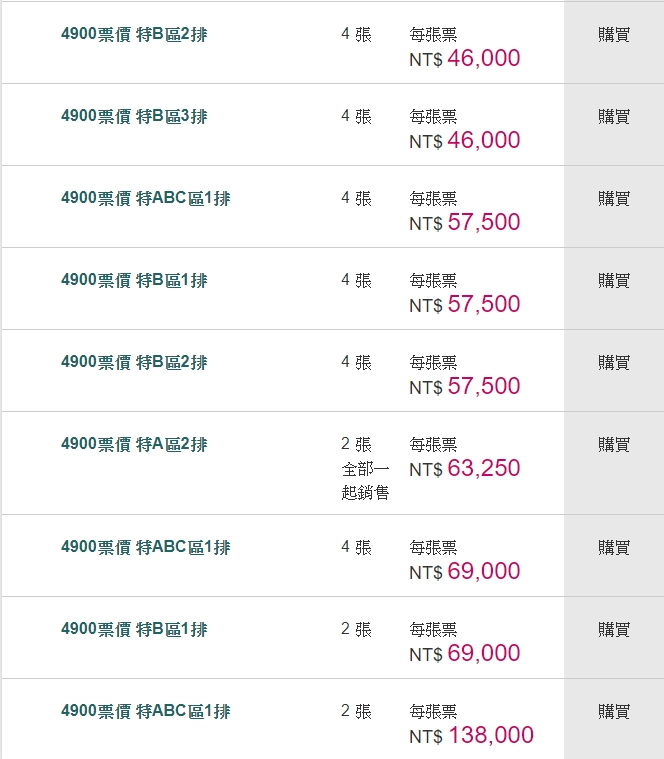Screen dimensions: 664x759
Task: Click 特B區1排 title in the NT$57,500 row
Action: click(x=134, y=281)
